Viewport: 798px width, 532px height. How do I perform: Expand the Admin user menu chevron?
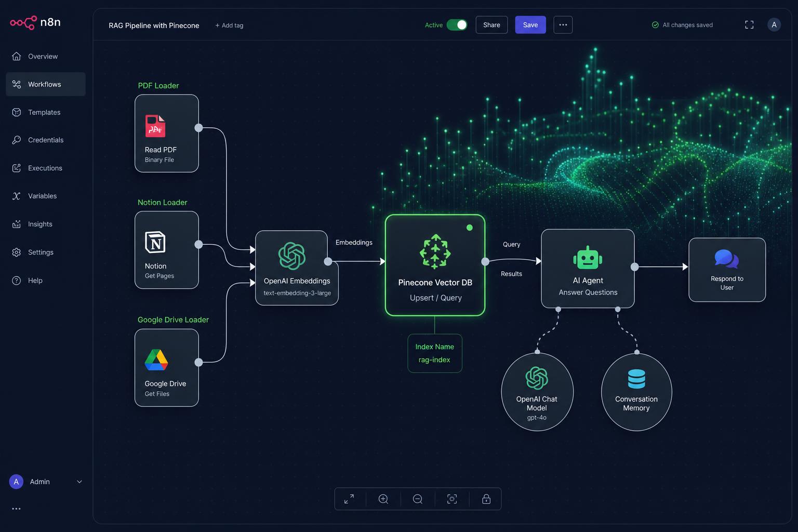(79, 482)
